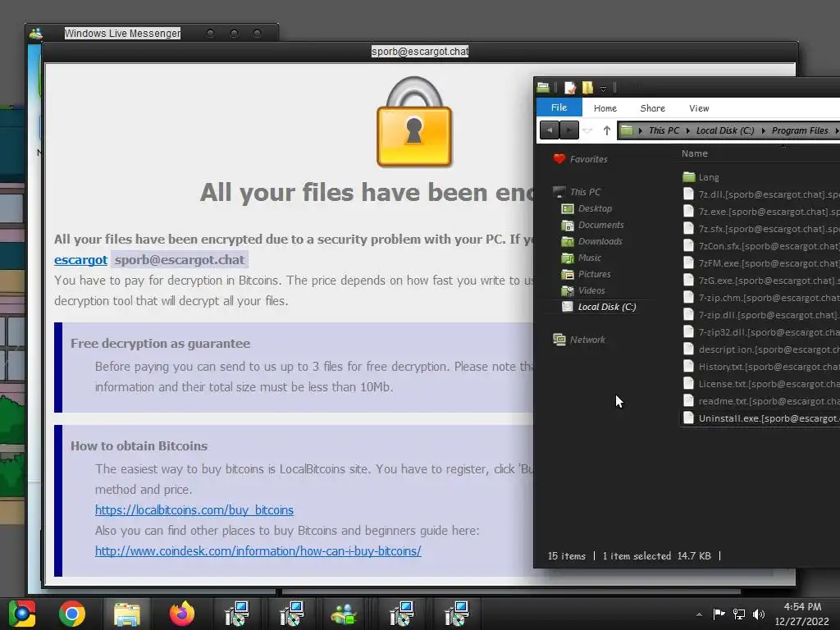Jump to This PC in address bar
Viewport: 840px width, 630px height.
click(x=664, y=130)
